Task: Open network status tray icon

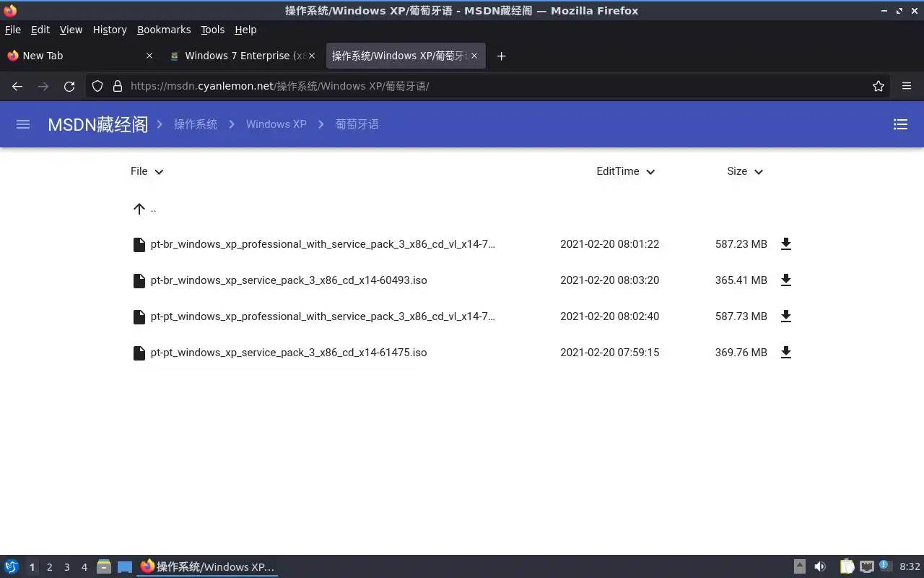Action: [867, 567]
